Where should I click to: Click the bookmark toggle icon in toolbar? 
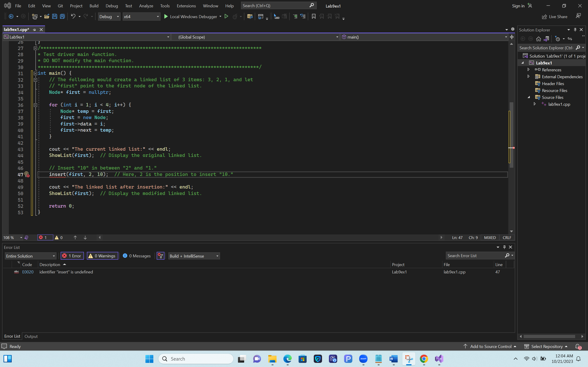314,17
